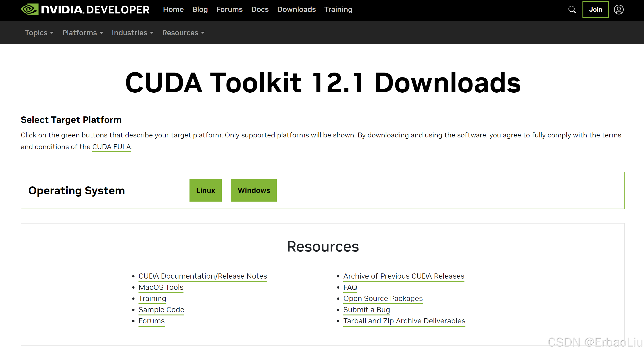Open the Submit a Bug link
The height and width of the screenshot is (353, 644).
366,310
